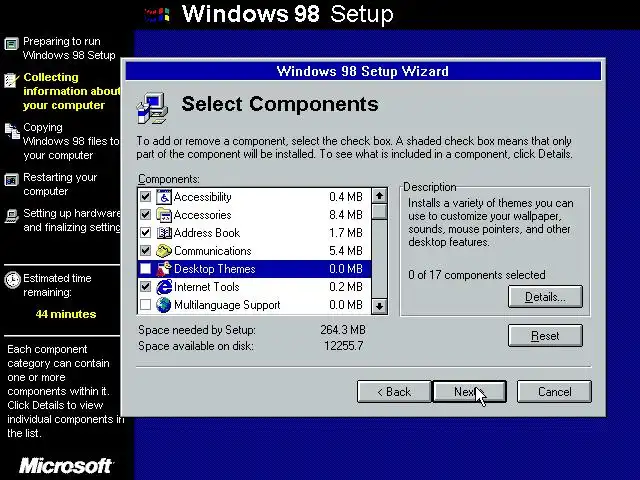Click the Address Book icon
The height and width of the screenshot is (480, 640).
click(x=164, y=233)
